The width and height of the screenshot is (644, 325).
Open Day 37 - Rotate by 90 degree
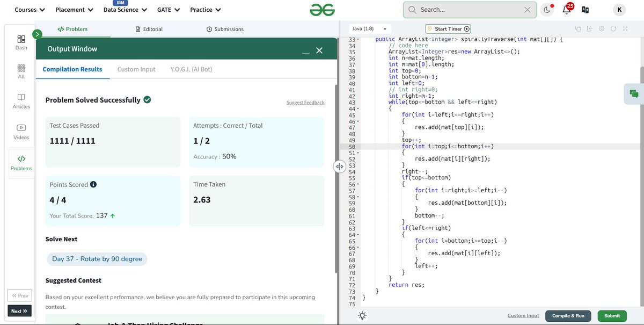pyautogui.click(x=97, y=259)
